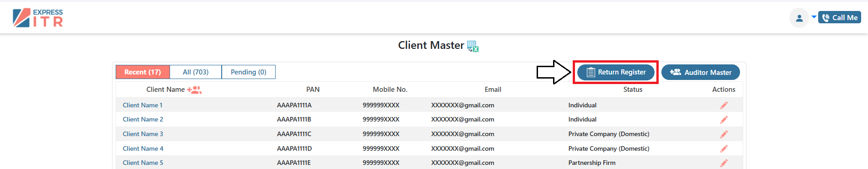This screenshot has height=169, width=868.
Task: Open Client Name 4 link
Action: [143, 148]
